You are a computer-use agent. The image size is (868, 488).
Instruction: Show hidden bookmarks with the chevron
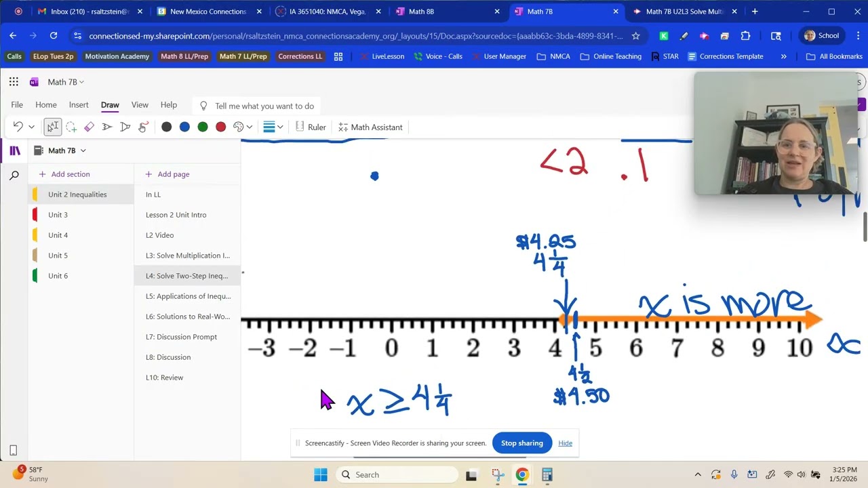784,56
